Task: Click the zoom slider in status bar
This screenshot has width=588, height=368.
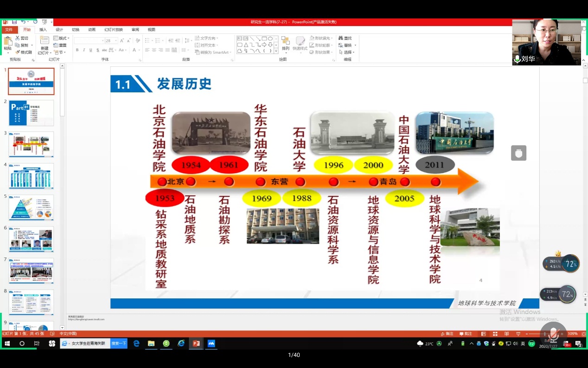Action: 545,334
